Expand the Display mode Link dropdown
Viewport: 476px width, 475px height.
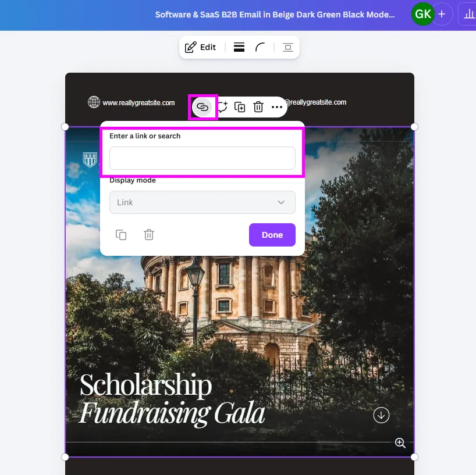(x=203, y=202)
